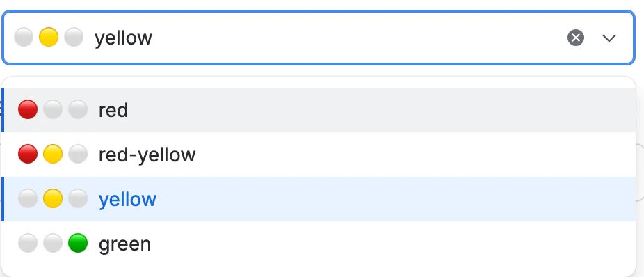Click the rightmost gray light in yellow option row
This screenshot has width=644, height=277.
tap(78, 198)
